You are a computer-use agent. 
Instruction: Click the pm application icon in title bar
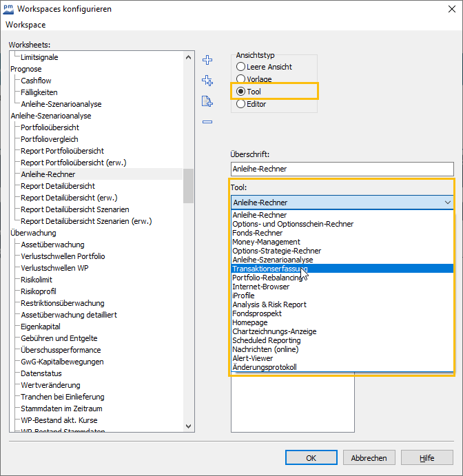pyautogui.click(x=10, y=9)
